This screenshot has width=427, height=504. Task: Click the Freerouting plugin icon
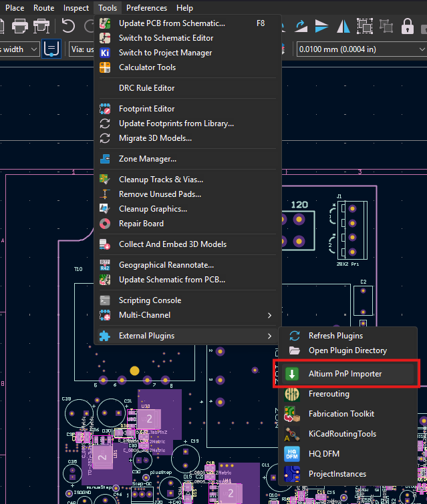click(292, 394)
